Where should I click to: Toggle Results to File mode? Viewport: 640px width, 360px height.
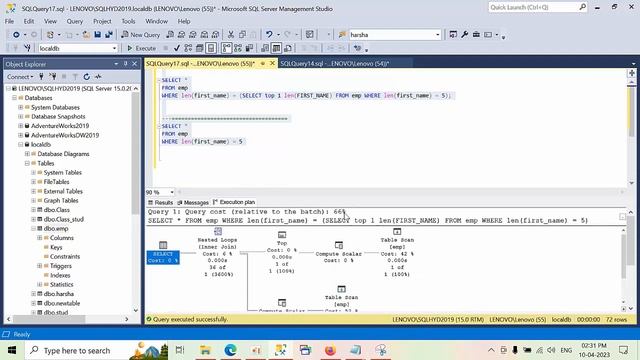(x=288, y=48)
